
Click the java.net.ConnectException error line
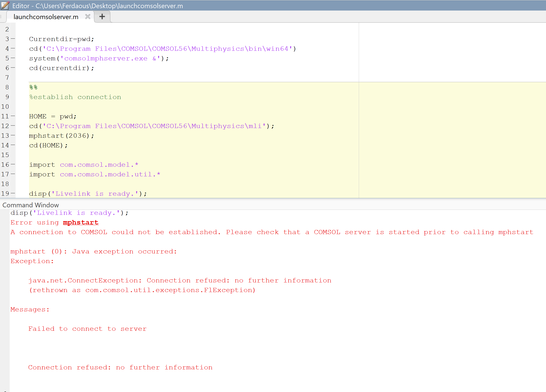[x=180, y=281]
